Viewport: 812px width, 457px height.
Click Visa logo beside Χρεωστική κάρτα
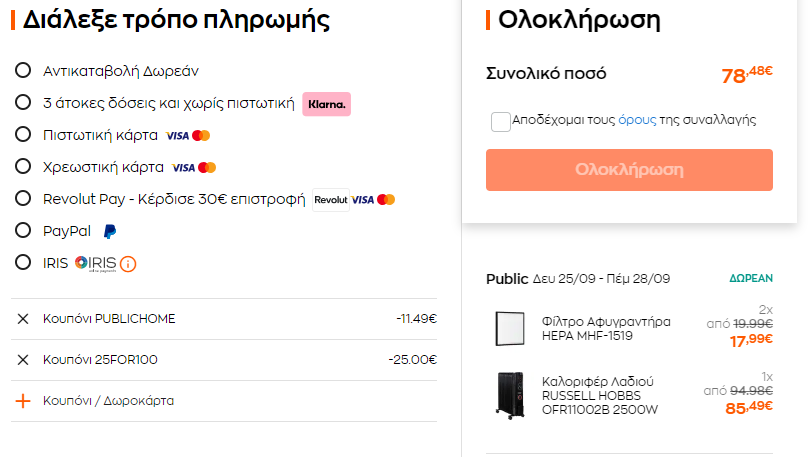coord(183,168)
